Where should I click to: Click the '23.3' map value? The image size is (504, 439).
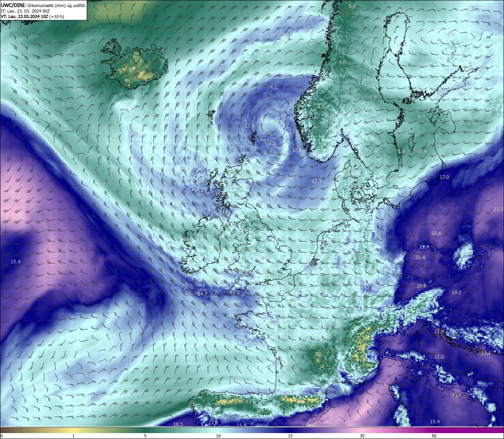pyautogui.click(x=498, y=209)
